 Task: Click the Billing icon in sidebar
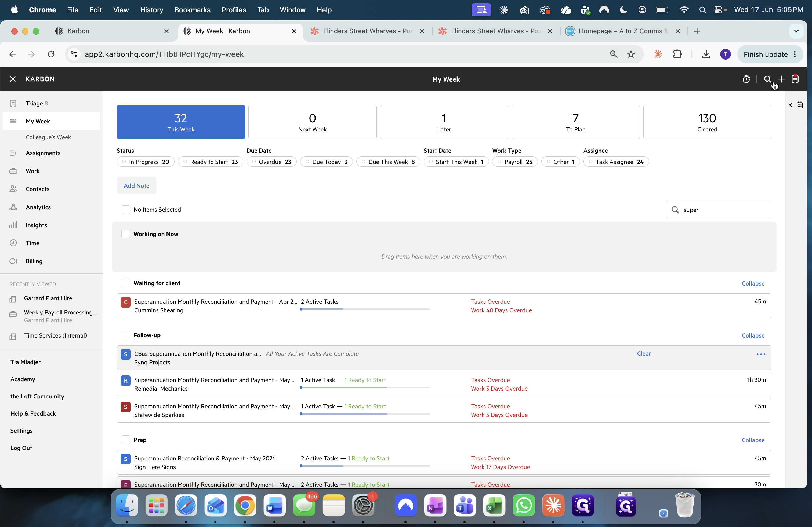13,261
